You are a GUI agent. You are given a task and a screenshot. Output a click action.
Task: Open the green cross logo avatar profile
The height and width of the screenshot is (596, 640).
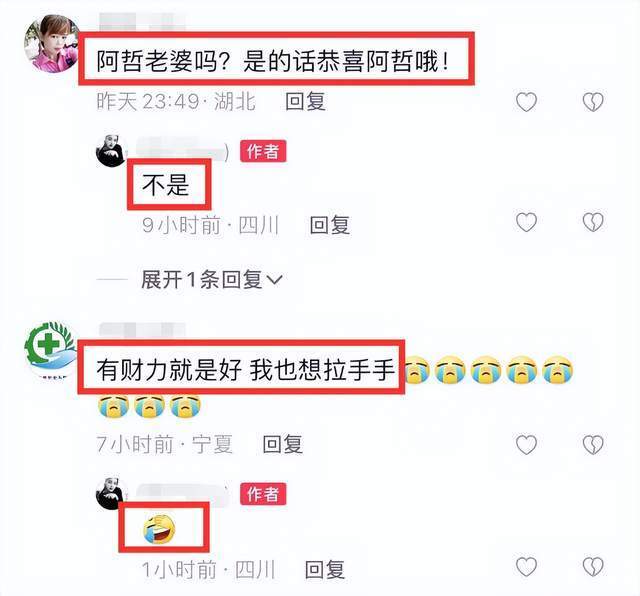(51, 351)
